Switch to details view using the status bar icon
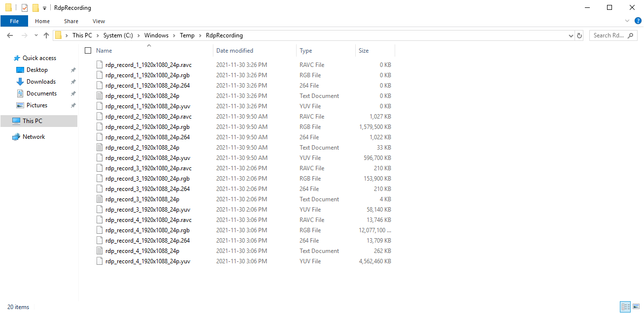644x313 pixels. (x=625, y=307)
